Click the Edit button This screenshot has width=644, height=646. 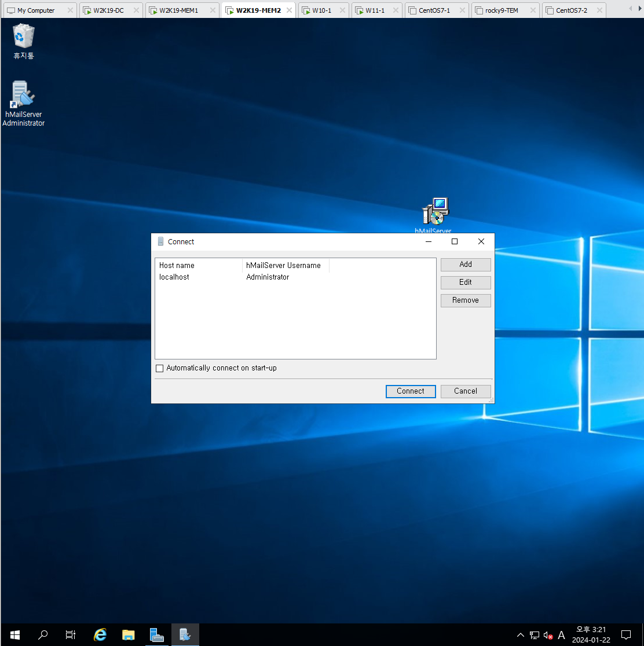point(466,282)
